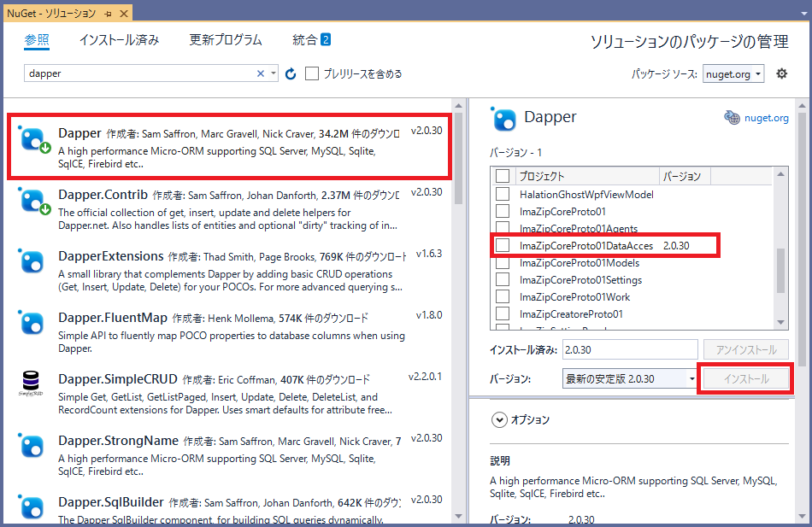Screen dimensions: 812x527
Task: Click the Dapper.Contrib package icon
Action: [34, 202]
